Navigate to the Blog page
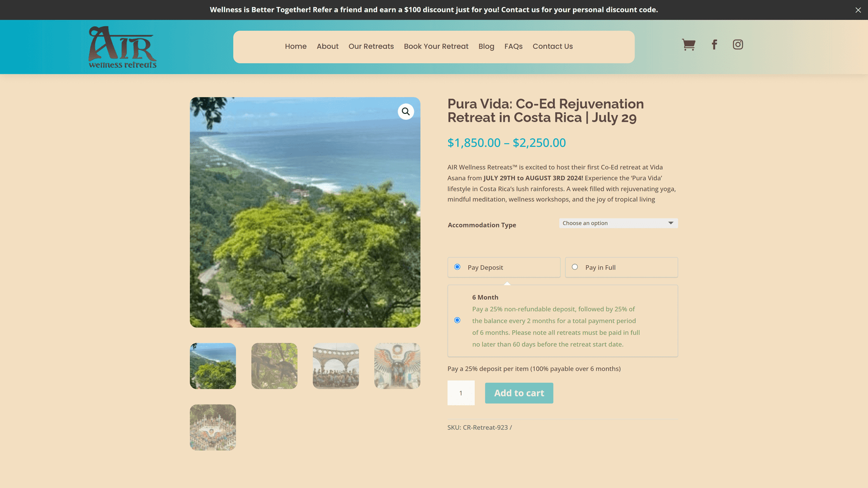Viewport: 868px width, 488px height. click(x=486, y=47)
